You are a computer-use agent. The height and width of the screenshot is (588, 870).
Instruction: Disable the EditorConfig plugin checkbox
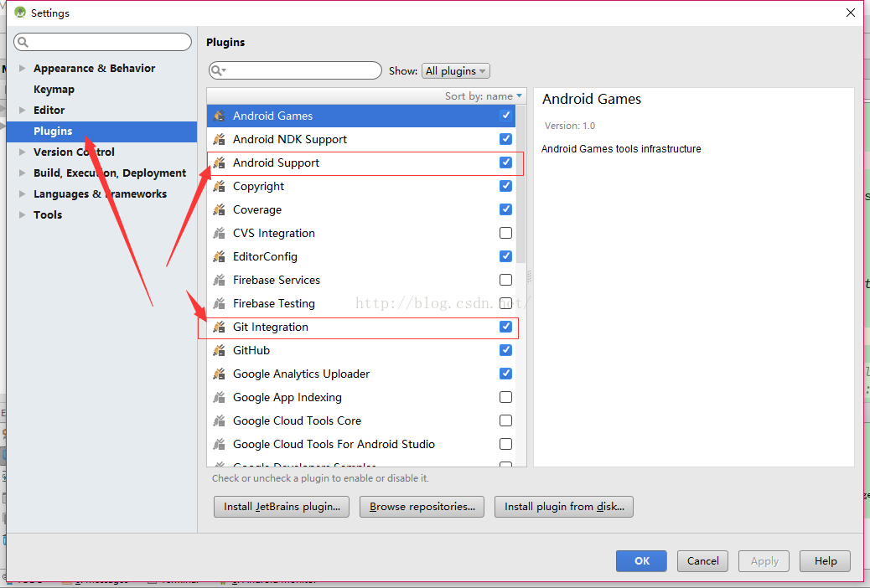[x=505, y=256]
